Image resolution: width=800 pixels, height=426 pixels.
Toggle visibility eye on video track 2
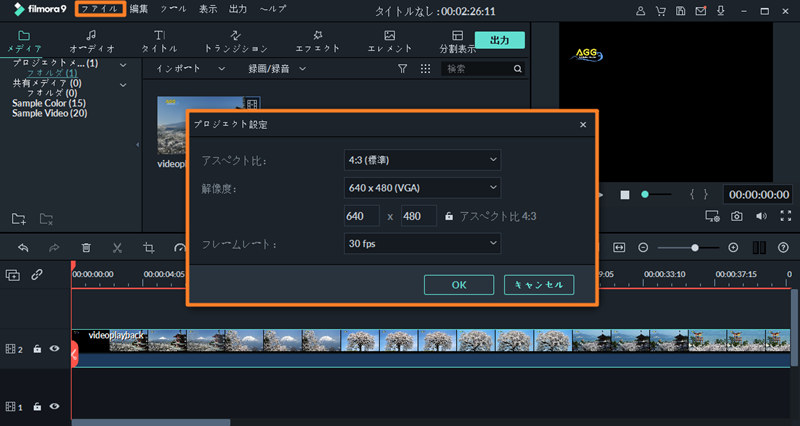[x=55, y=349]
